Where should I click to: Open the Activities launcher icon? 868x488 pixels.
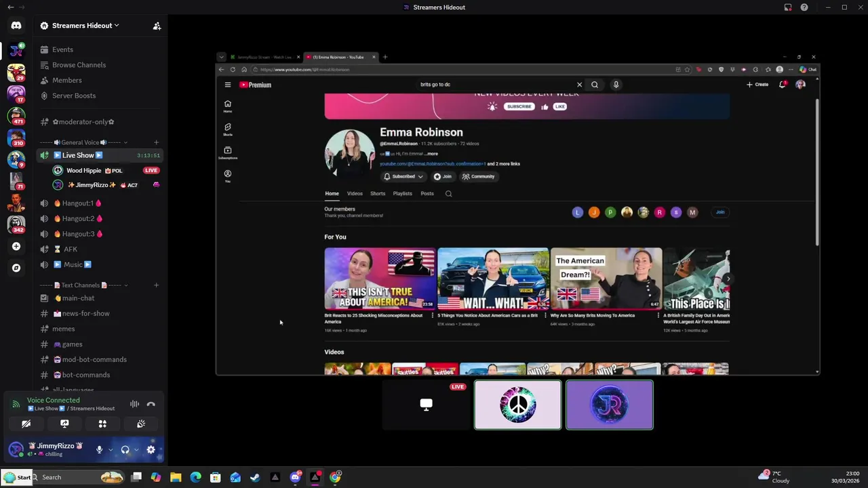(x=102, y=424)
